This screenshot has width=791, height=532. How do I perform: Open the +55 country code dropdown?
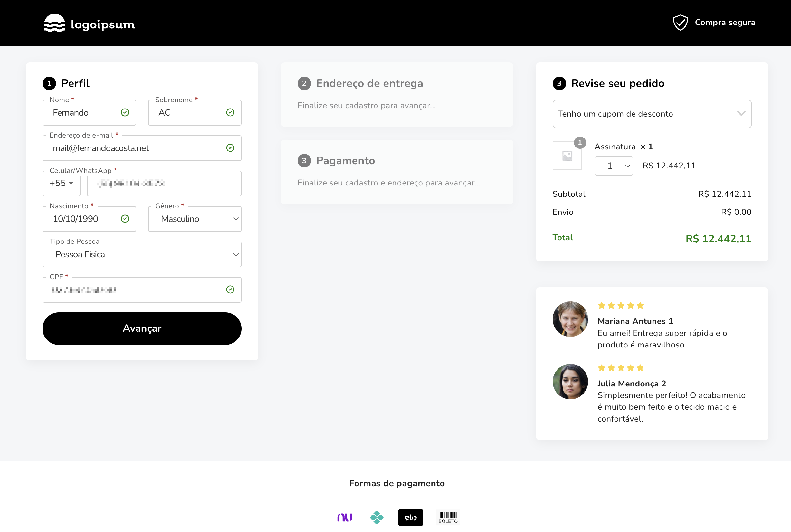[x=62, y=184]
